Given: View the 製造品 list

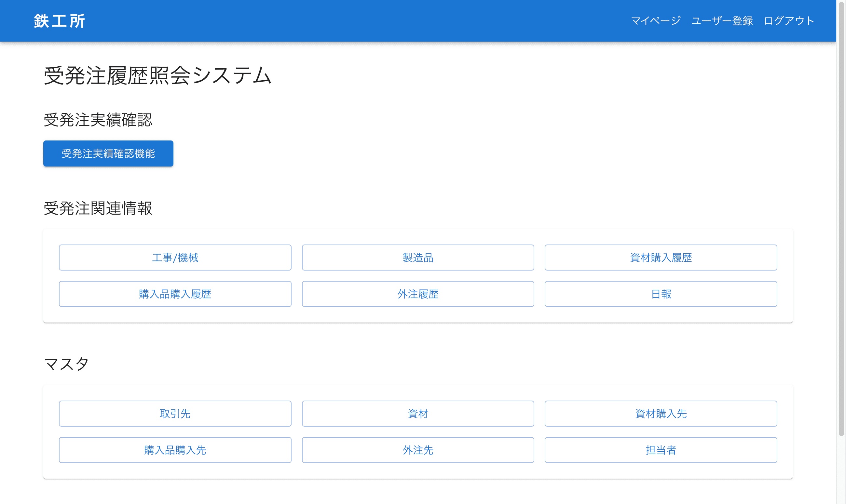Looking at the screenshot, I should pyautogui.click(x=417, y=258).
